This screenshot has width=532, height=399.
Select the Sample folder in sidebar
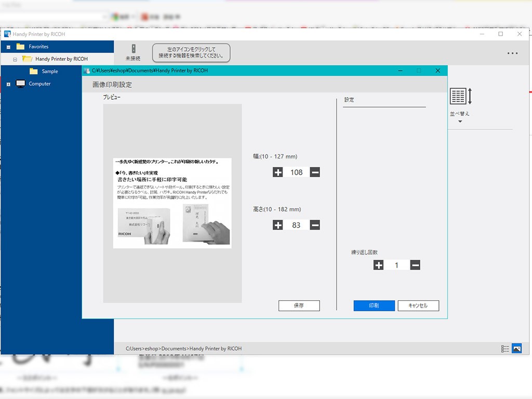pos(50,72)
